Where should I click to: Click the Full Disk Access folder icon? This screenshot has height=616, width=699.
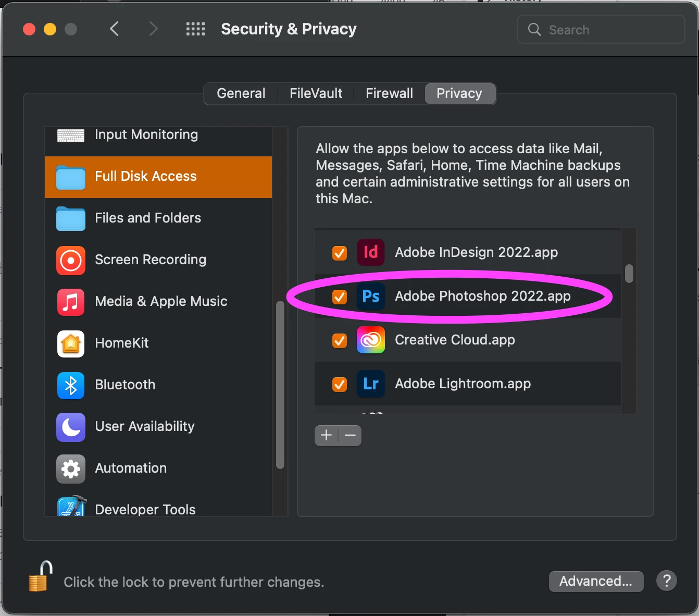coord(71,177)
